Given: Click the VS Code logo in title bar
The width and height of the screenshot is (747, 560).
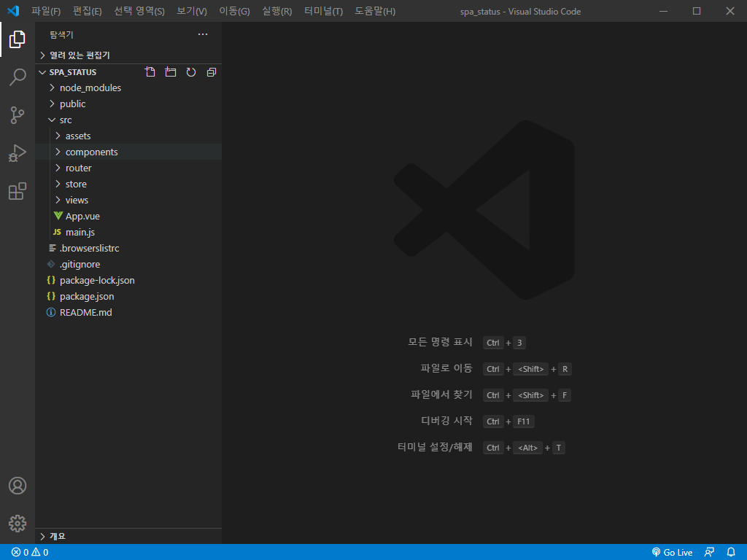Looking at the screenshot, I should 13,11.
